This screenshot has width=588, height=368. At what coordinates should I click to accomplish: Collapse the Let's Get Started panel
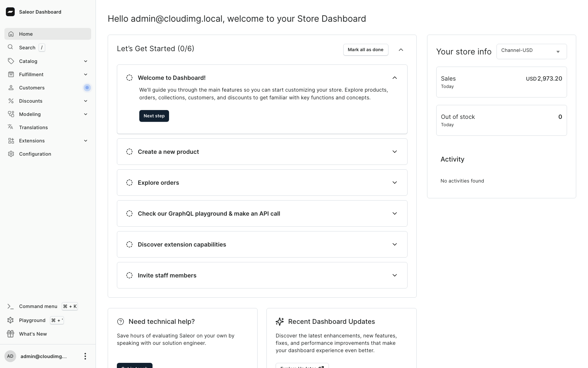[401, 50]
